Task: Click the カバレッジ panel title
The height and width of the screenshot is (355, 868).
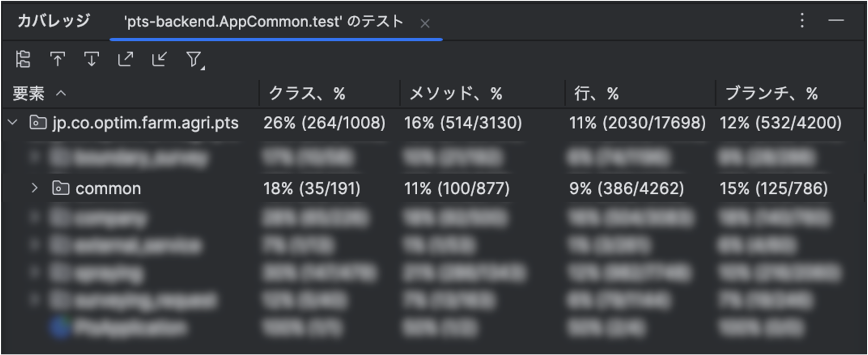Action: point(54,21)
